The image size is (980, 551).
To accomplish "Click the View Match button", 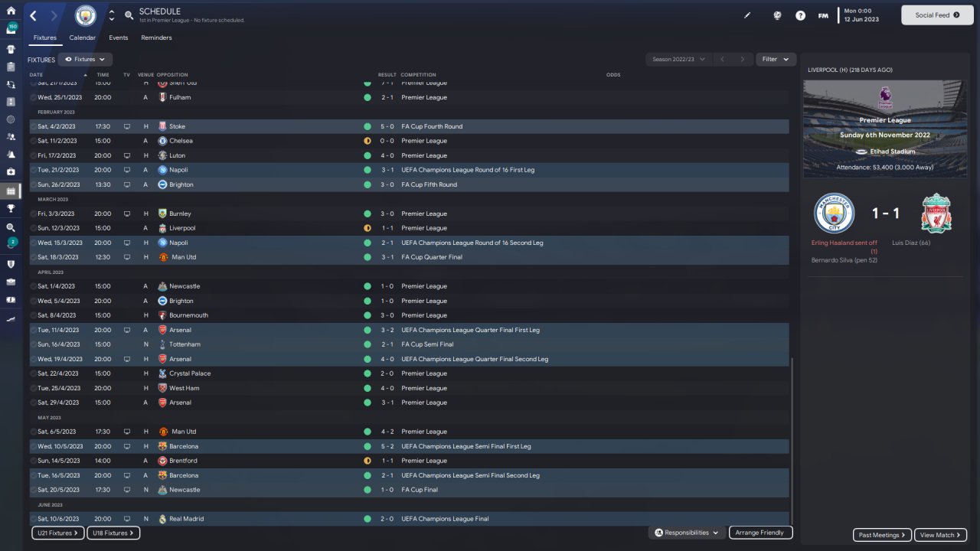I will pyautogui.click(x=941, y=535).
